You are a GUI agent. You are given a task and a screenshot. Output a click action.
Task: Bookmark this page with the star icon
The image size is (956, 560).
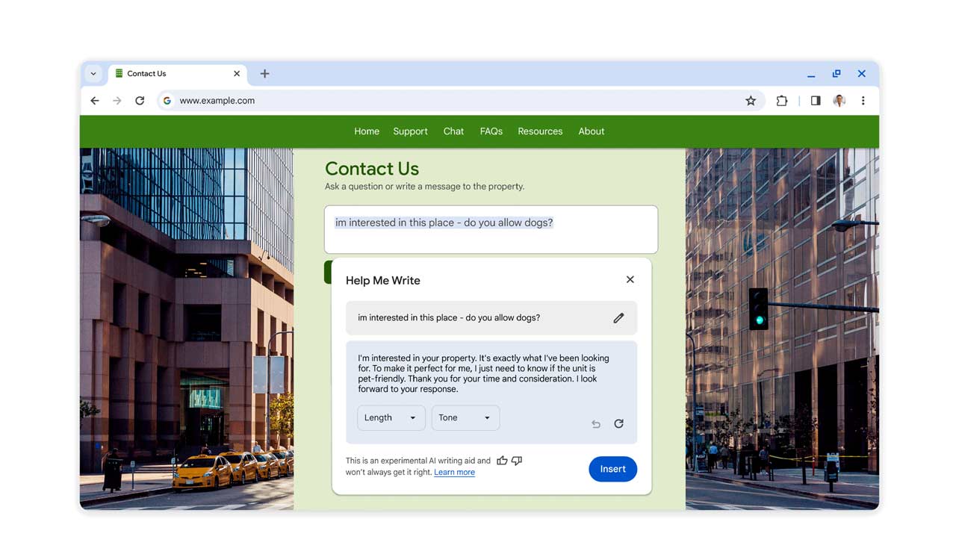click(x=750, y=100)
